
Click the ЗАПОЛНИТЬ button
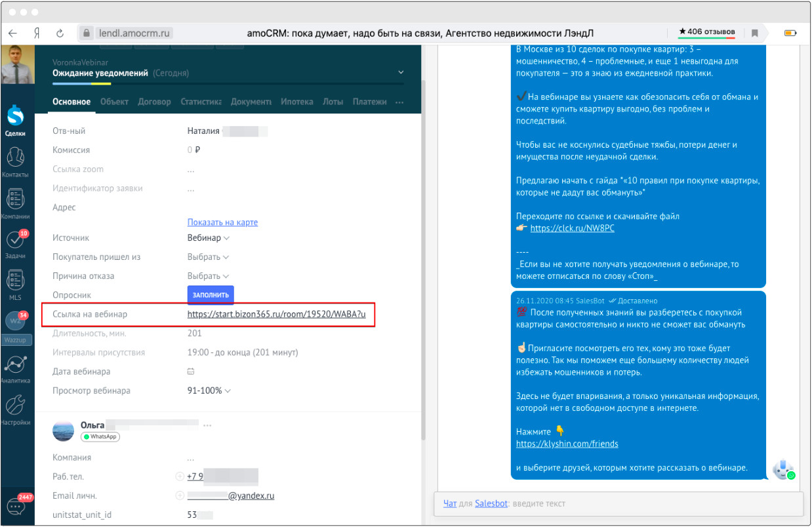click(211, 295)
